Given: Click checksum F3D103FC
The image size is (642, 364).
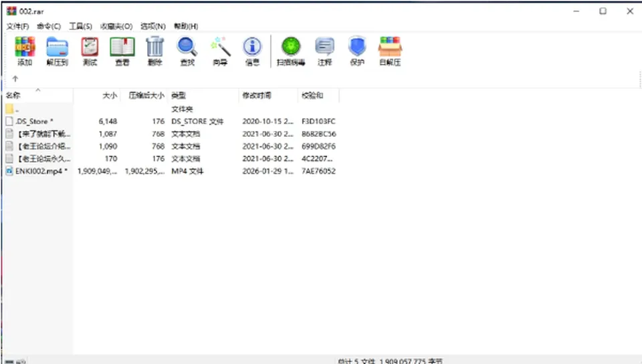Looking at the screenshot, I should [318, 122].
